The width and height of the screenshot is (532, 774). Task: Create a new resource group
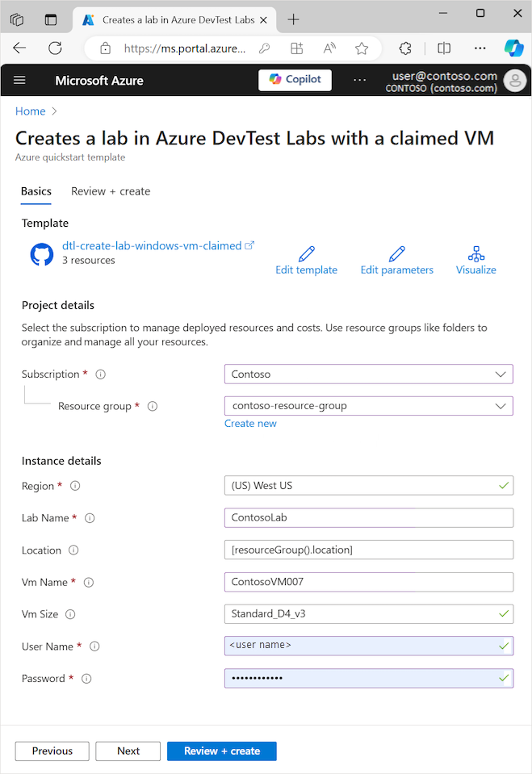click(250, 423)
